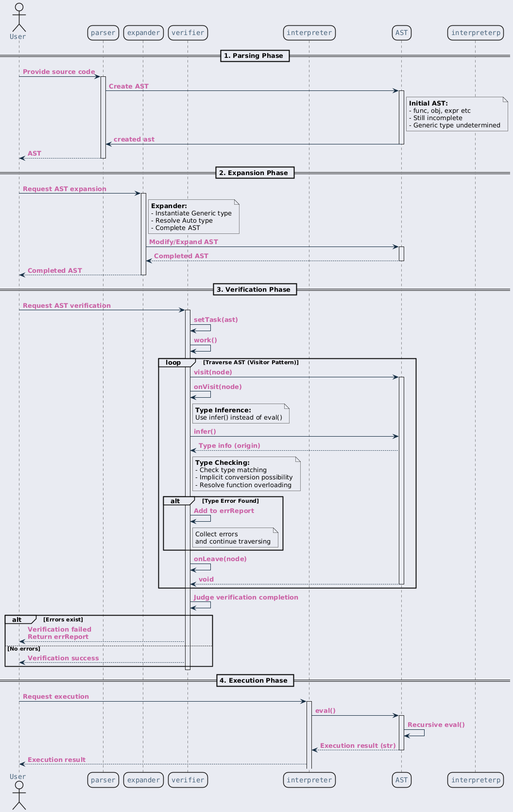Select the 'Judge verification completion' label
Screen dimensions: 513x812
coord(246,598)
